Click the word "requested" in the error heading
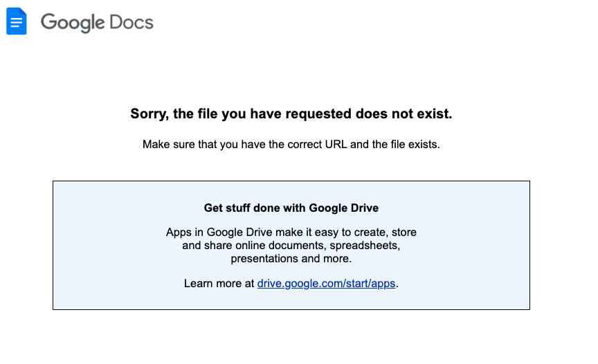 [318, 114]
